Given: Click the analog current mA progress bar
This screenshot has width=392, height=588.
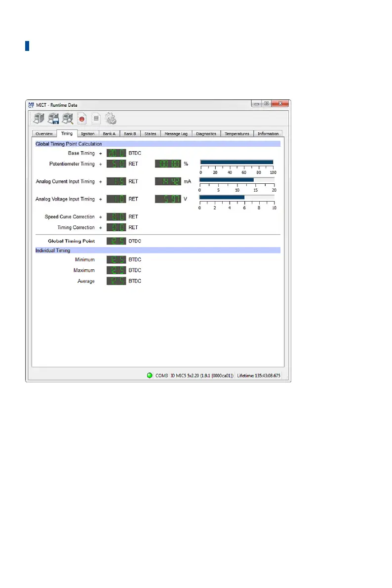Looking at the screenshot, I should point(237,180).
